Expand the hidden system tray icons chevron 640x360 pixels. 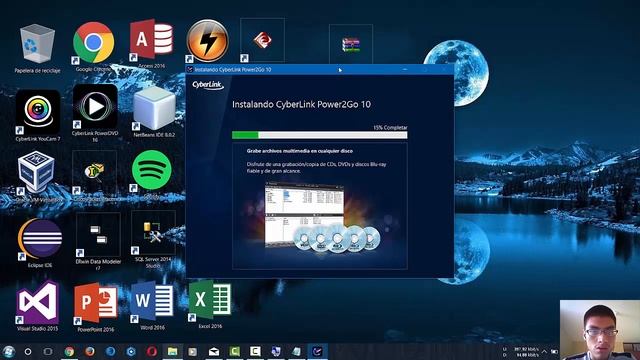tap(544, 351)
